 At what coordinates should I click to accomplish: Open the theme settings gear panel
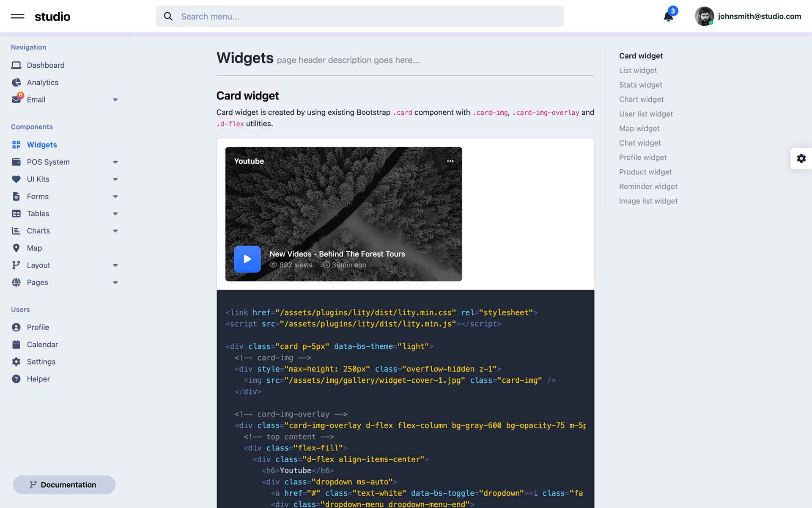pos(801,158)
